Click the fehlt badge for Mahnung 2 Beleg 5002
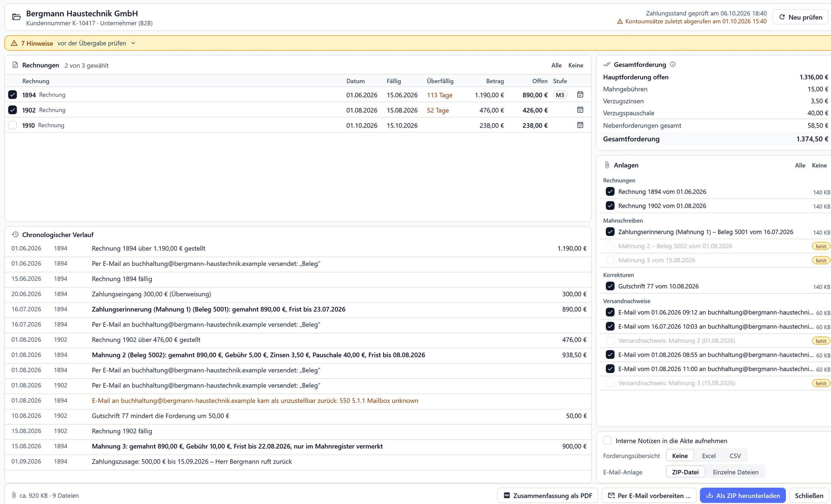831x504 pixels. (x=821, y=246)
